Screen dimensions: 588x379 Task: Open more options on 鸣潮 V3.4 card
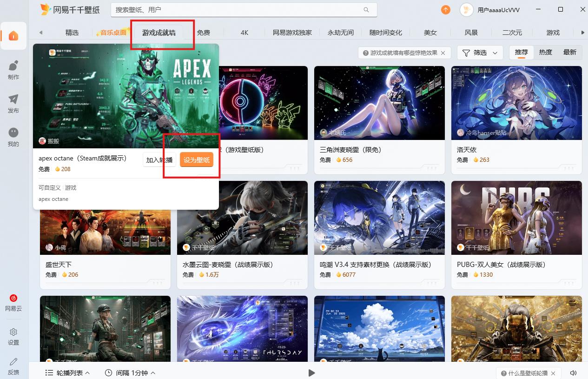(432, 283)
